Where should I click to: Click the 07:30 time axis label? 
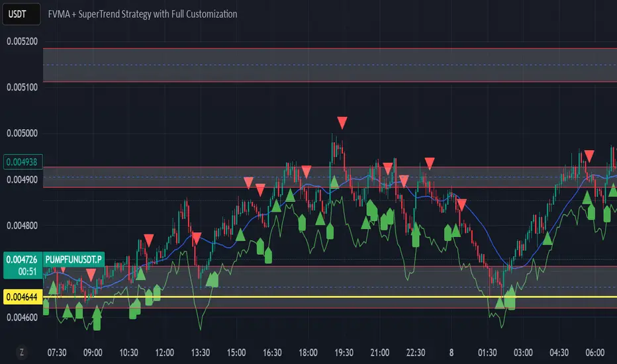57,353
